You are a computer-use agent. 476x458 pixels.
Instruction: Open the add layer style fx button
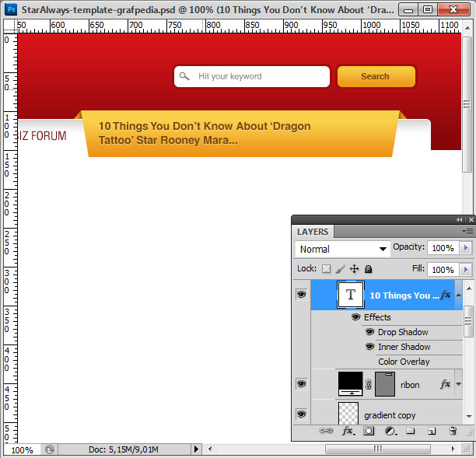point(348,431)
